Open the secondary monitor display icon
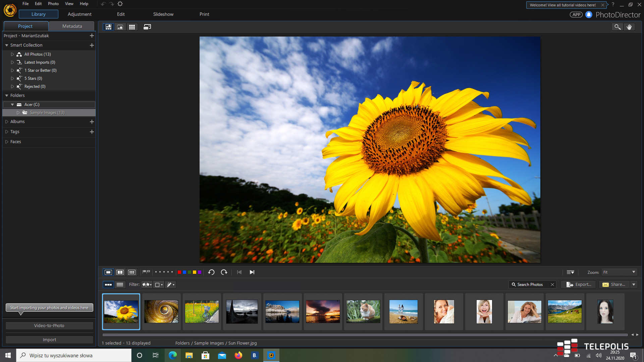The height and width of the screenshot is (362, 644). (147, 27)
